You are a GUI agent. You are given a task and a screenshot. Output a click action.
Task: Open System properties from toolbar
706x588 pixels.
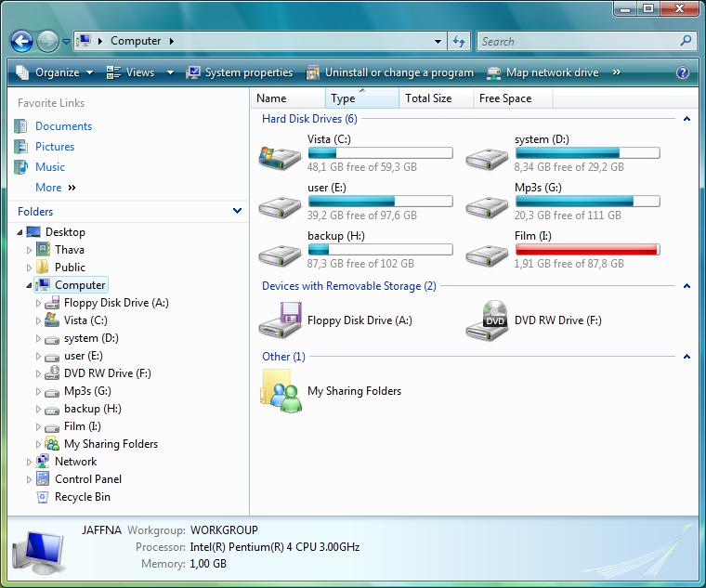[x=240, y=72]
